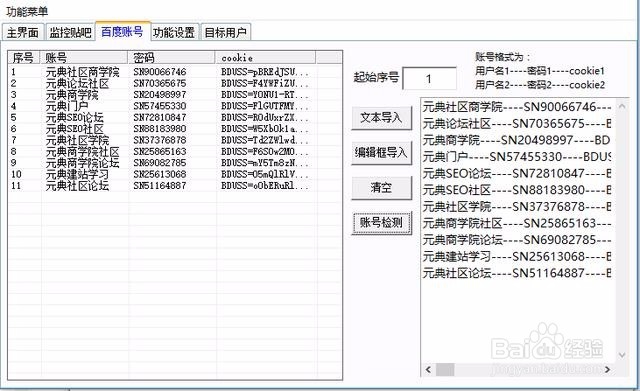640x391 pixels.
Task: Click the 文本导入 button
Action: pos(381,118)
